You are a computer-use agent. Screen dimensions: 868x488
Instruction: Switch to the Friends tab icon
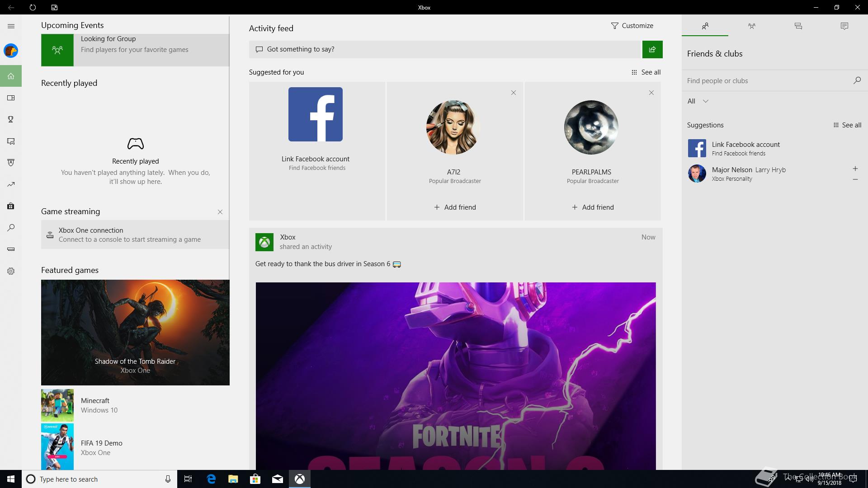tap(705, 26)
